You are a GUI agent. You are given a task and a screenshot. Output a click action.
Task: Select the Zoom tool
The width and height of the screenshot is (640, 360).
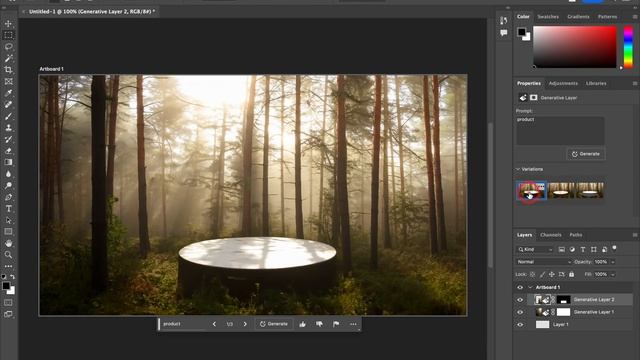tap(8, 255)
